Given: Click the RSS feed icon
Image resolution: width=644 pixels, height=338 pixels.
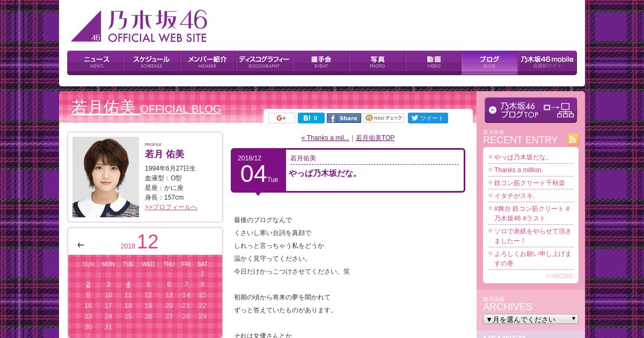Looking at the screenshot, I should click(573, 139).
